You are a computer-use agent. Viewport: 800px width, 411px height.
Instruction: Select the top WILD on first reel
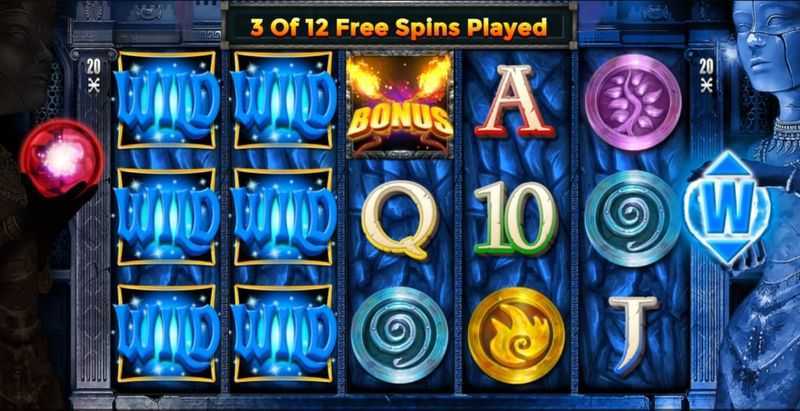167,100
